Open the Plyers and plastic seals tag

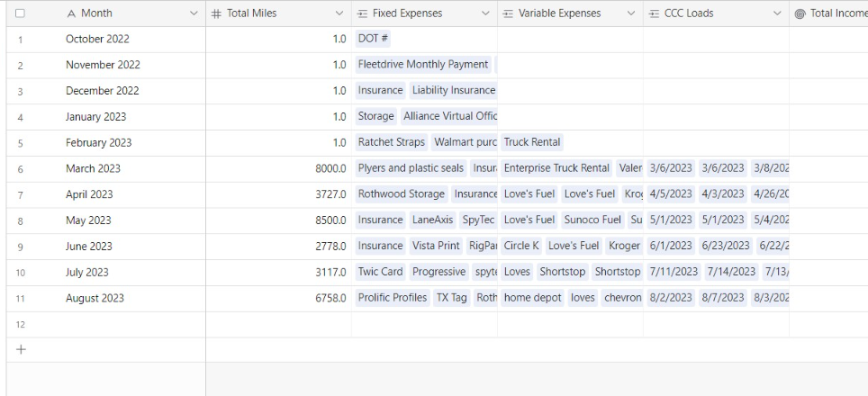[x=411, y=168]
